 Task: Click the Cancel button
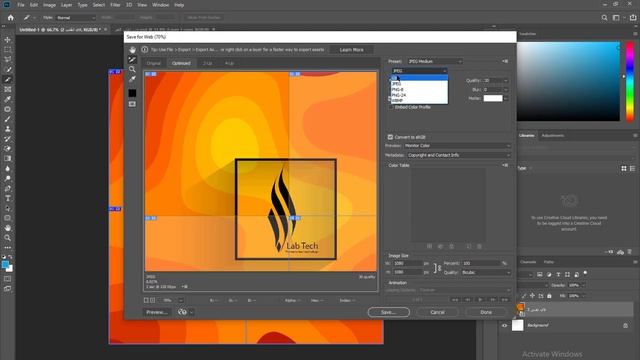pos(437,312)
